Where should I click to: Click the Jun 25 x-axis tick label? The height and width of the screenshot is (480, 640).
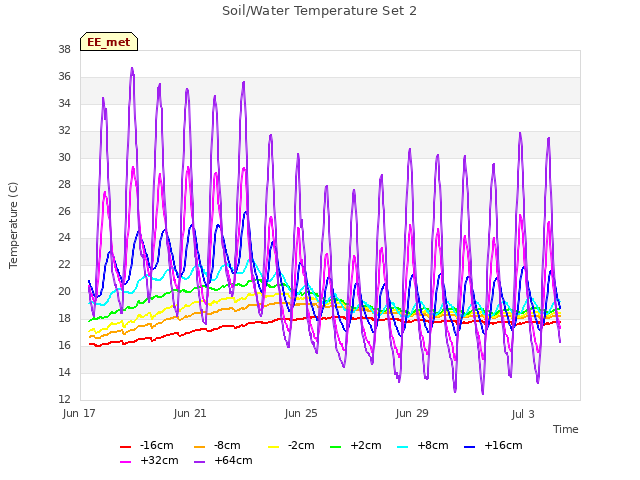301,413
